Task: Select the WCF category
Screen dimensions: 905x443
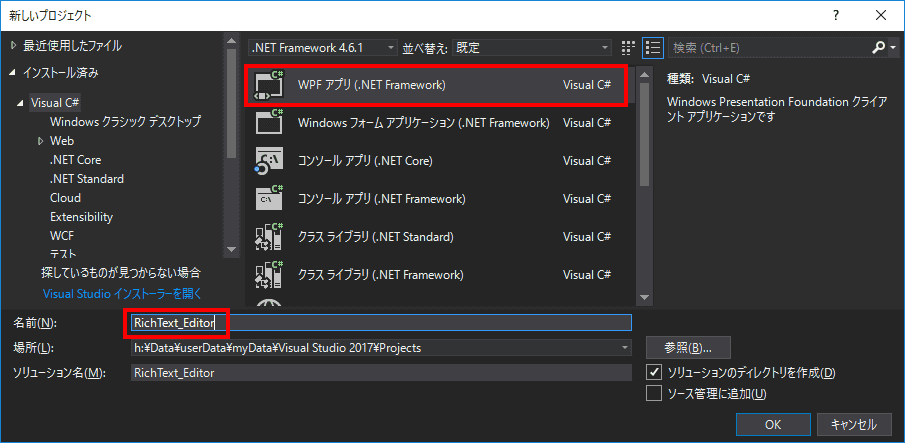Action: tap(62, 235)
